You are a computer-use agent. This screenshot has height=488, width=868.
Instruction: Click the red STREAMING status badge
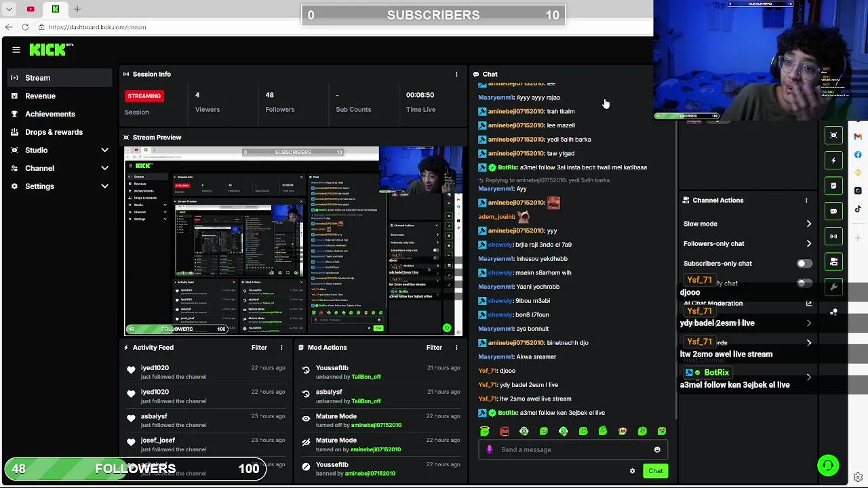click(x=144, y=96)
